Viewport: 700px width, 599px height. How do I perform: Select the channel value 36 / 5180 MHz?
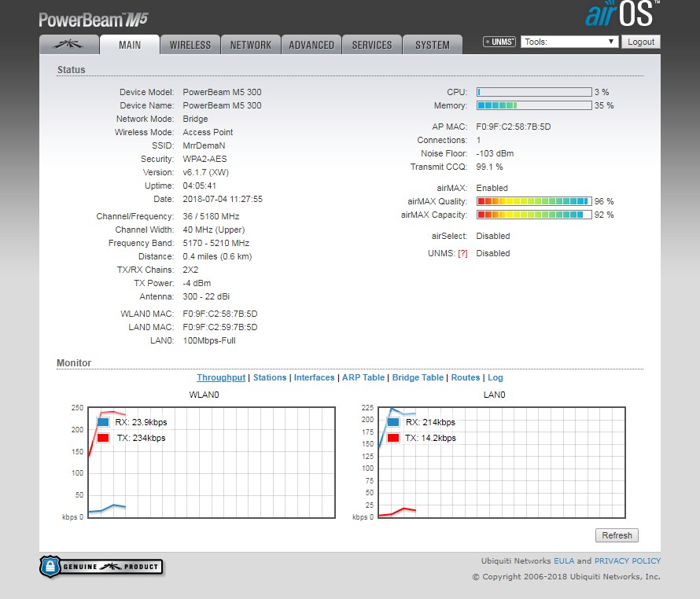click(x=211, y=216)
